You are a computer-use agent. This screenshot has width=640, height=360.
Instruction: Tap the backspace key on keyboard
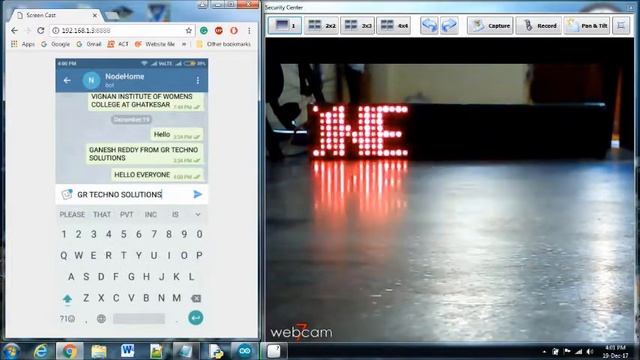tap(196, 299)
